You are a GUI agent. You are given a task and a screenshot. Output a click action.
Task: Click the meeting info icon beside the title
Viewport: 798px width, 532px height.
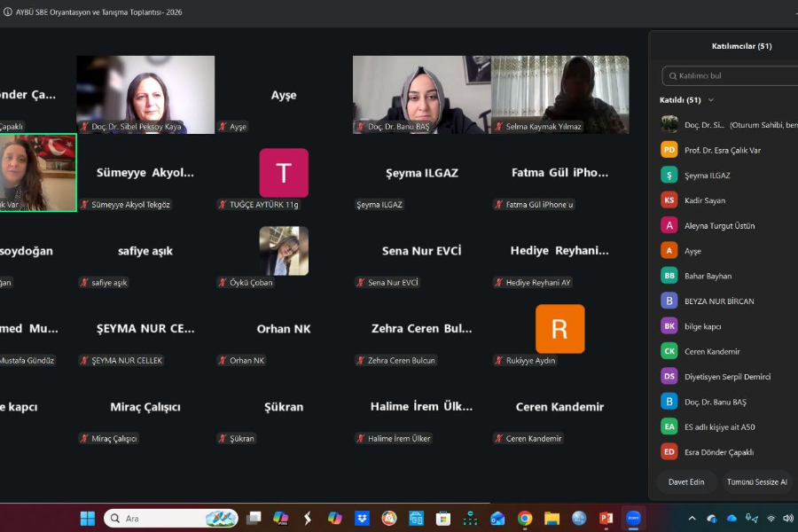[x=8, y=12]
